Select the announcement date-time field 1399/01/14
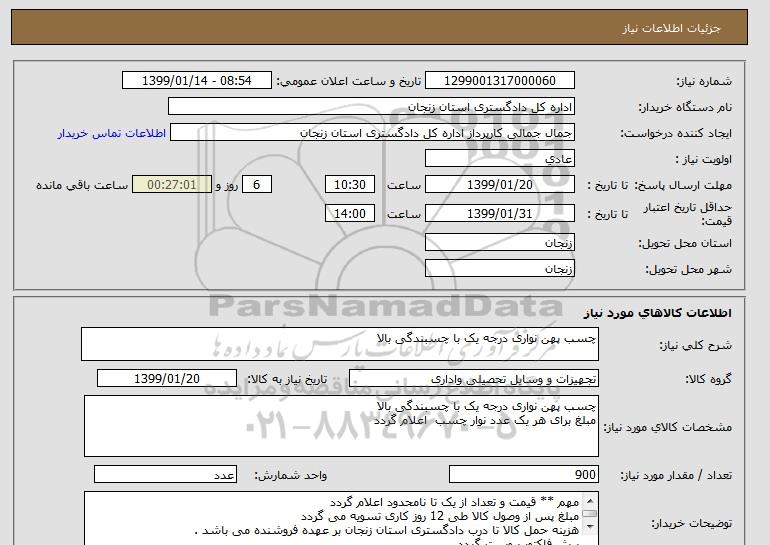This screenshot has height=545, width=770. (196, 81)
